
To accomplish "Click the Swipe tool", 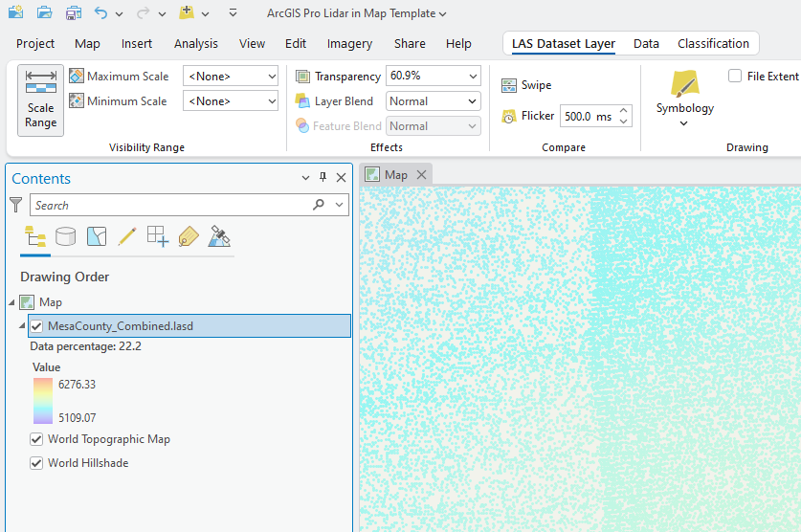I will (x=526, y=85).
